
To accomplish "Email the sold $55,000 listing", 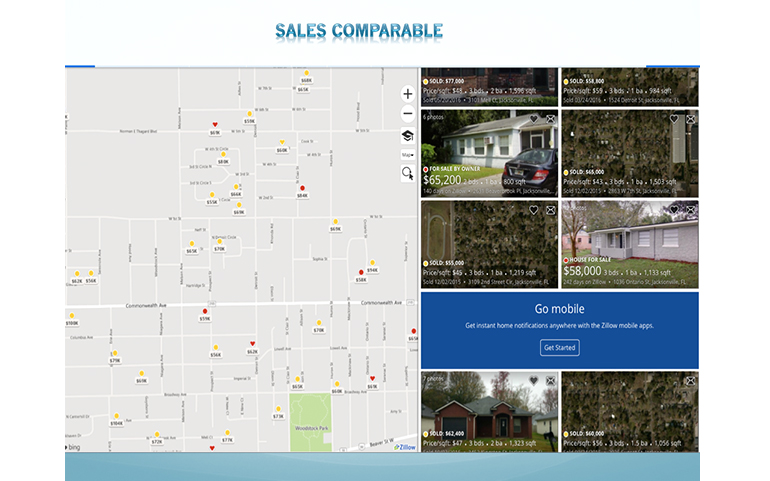I will pyautogui.click(x=550, y=210).
